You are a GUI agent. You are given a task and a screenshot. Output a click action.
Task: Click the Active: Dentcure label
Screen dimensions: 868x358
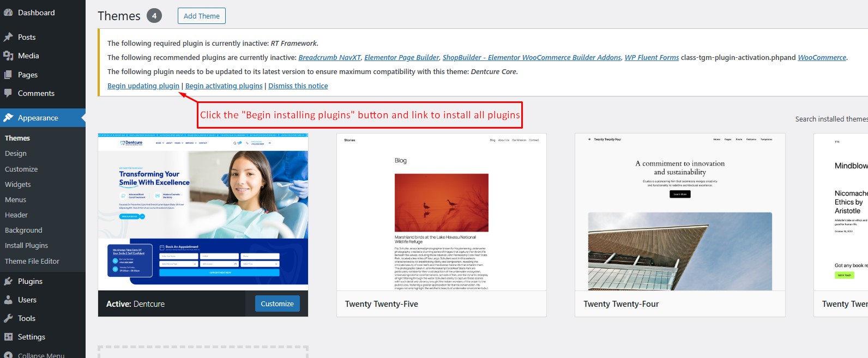pyautogui.click(x=135, y=304)
